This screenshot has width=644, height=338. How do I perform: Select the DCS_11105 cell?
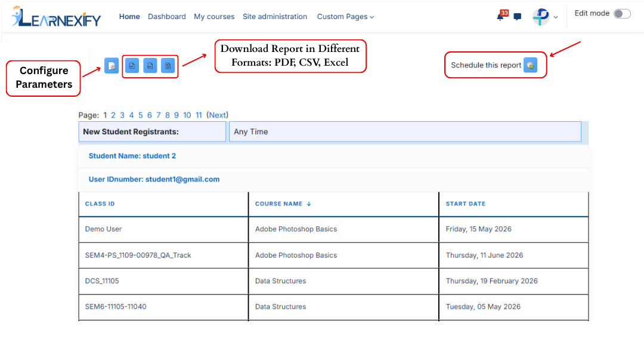click(163, 281)
